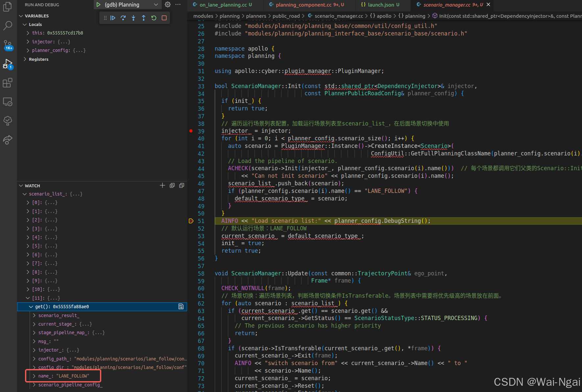This screenshot has width=582, height=392.
Task: Open the (gdb) Planning configuration dropdown
Action: (x=156, y=5)
